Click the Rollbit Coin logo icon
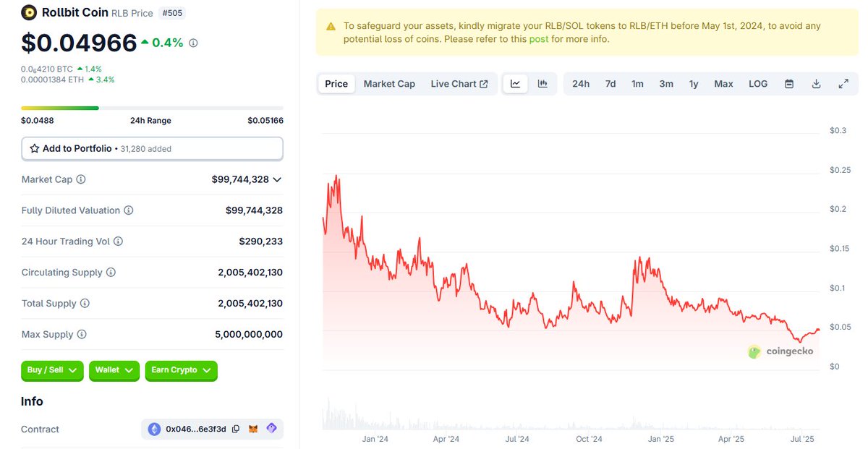This screenshot has width=868, height=449. pos(29,12)
